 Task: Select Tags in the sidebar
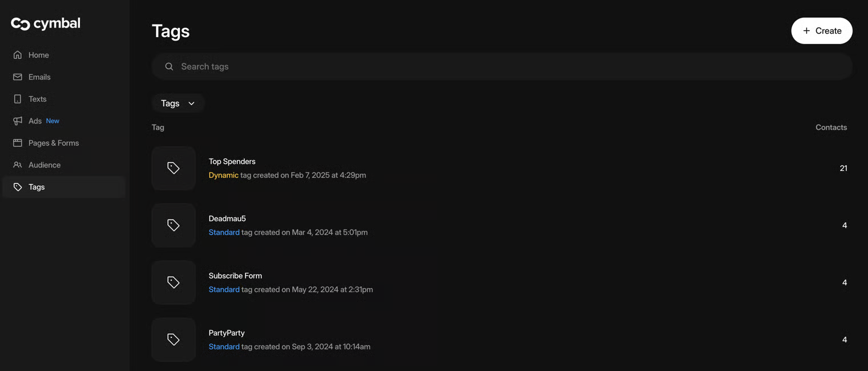tap(37, 187)
